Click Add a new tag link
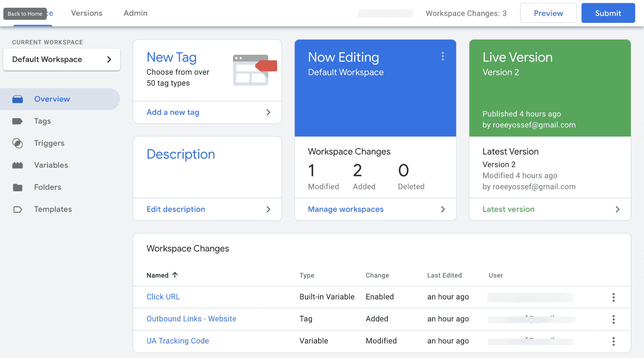The height and width of the screenshot is (358, 644). (173, 112)
